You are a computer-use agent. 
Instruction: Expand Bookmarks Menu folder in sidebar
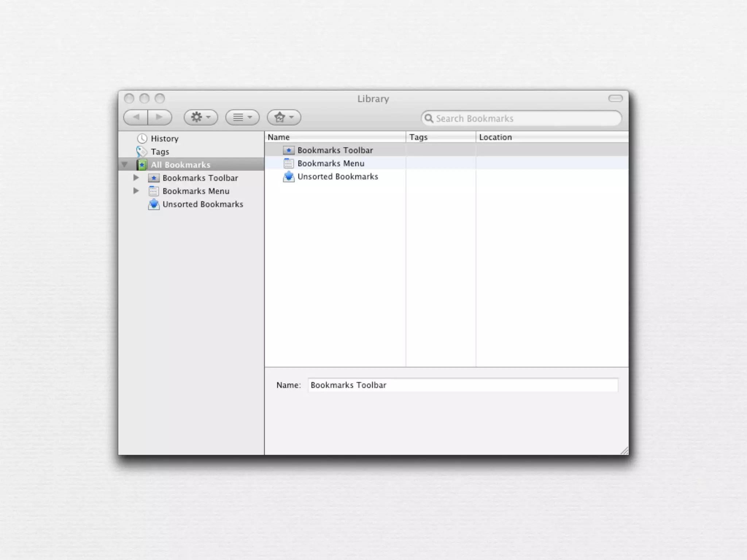click(136, 191)
